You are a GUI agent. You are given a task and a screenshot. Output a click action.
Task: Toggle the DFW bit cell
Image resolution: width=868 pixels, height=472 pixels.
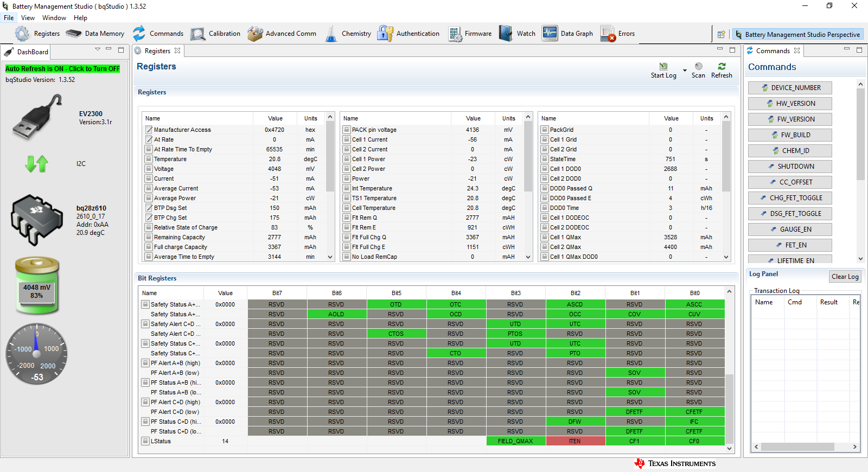coord(575,422)
